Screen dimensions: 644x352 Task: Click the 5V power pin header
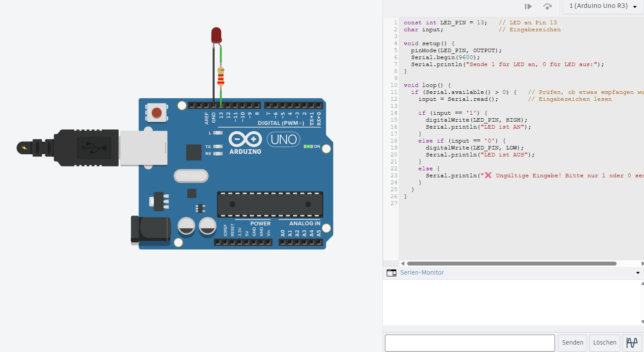point(247,242)
